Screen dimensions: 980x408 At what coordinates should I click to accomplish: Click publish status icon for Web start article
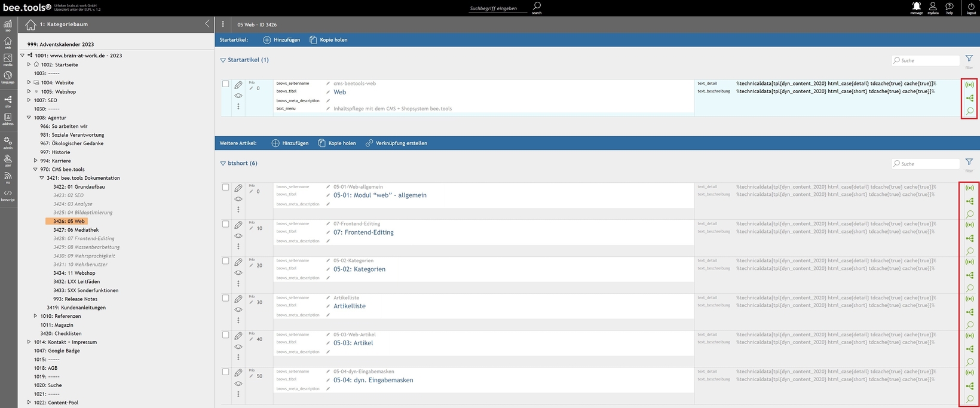pyautogui.click(x=970, y=85)
